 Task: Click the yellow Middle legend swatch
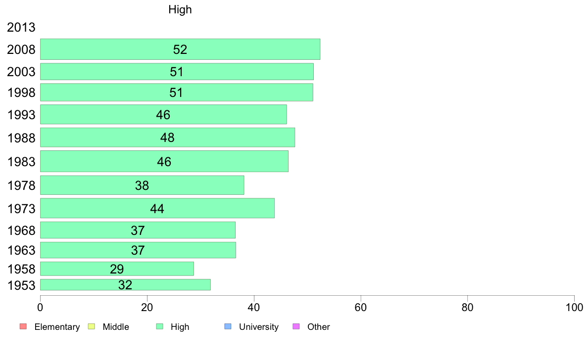tap(92, 326)
